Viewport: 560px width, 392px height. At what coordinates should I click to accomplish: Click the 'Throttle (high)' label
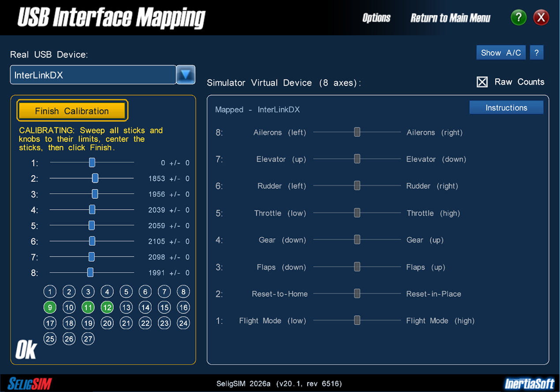(x=433, y=213)
